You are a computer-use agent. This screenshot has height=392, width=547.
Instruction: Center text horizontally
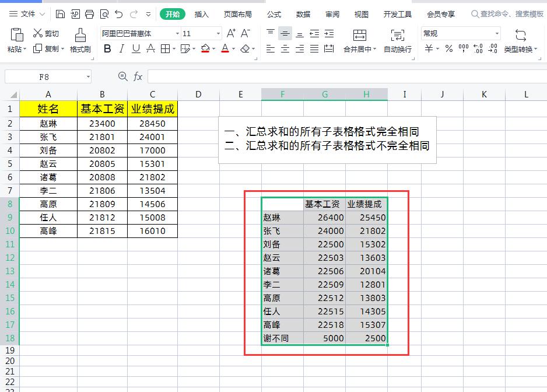[285, 48]
